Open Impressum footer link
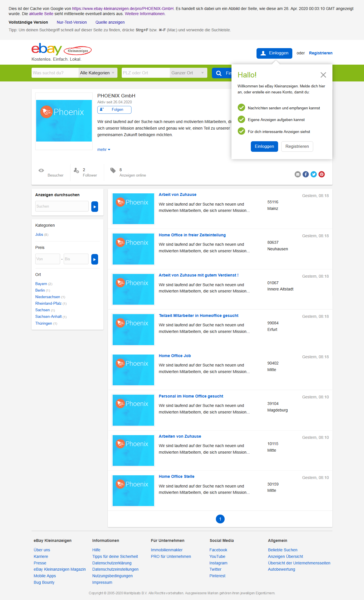Viewport: 364px width, 600px height. [x=102, y=582]
